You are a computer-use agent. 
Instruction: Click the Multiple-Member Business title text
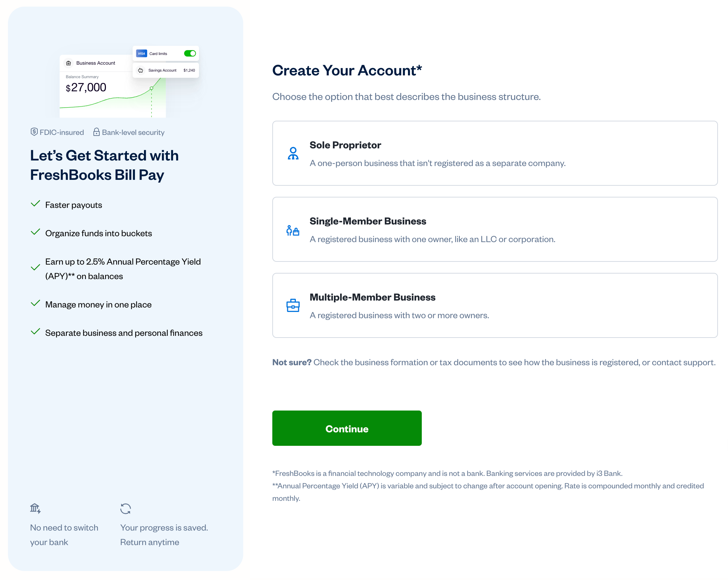pos(372,297)
